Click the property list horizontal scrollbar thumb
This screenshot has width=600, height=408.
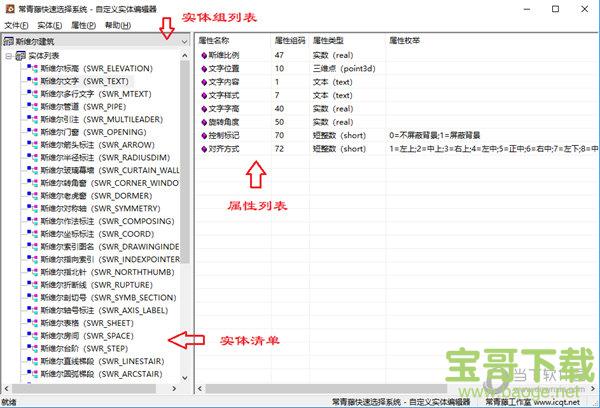pos(326,389)
